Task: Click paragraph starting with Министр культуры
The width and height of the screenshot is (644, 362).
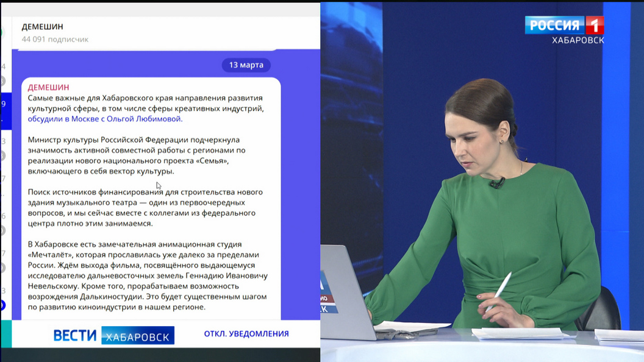Action: coord(137,155)
